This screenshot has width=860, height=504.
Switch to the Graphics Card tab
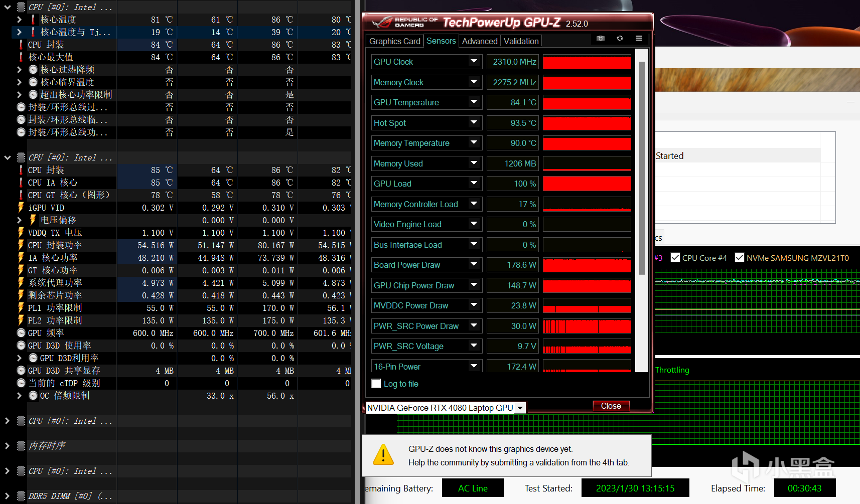pos(395,41)
